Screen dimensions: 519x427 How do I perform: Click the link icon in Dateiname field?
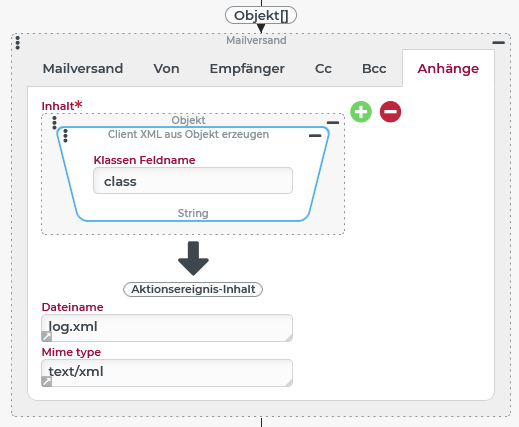[x=47, y=337]
